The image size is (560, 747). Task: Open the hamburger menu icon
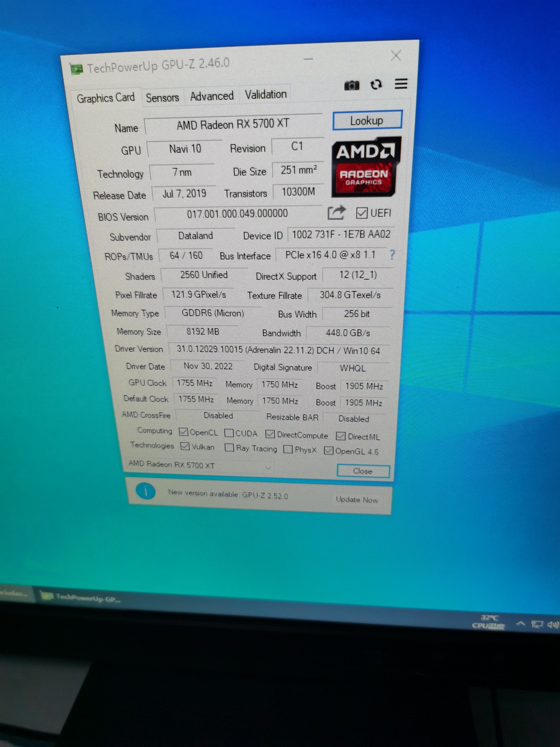pos(401,84)
